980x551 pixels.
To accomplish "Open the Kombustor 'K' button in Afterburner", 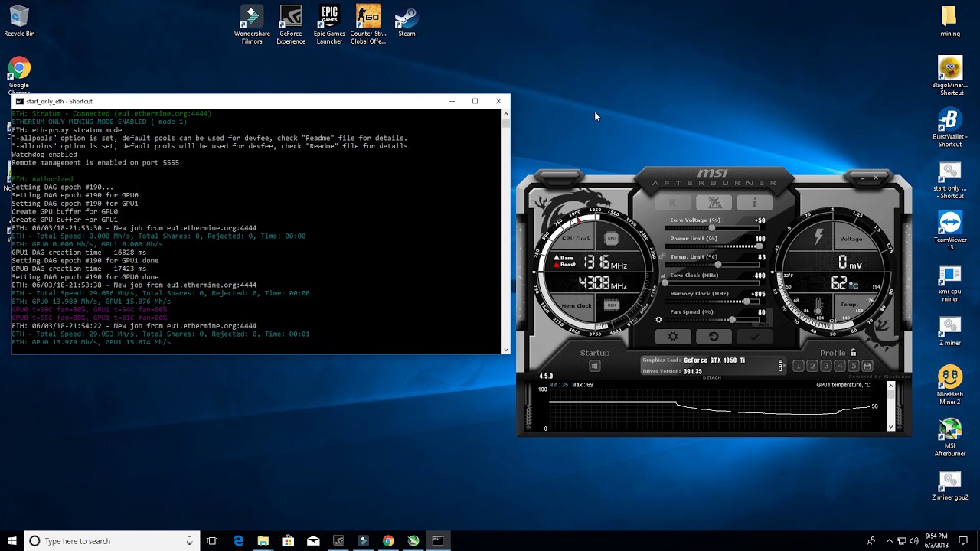I will point(674,203).
